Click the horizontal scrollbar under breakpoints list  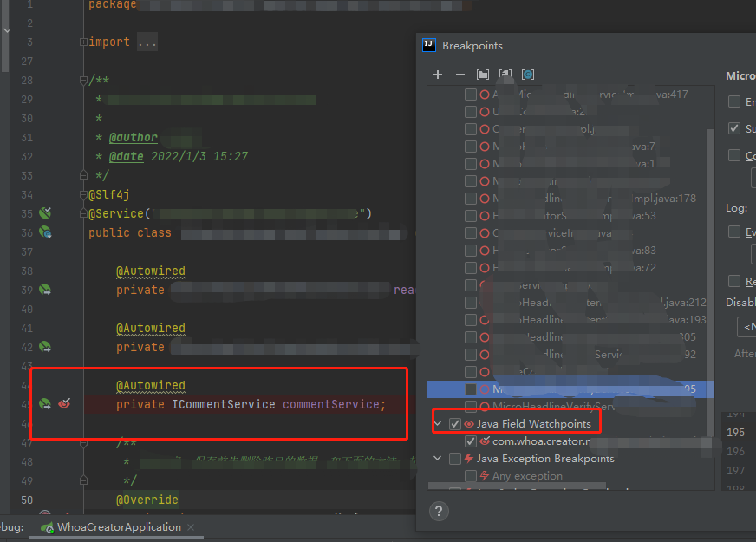(x=517, y=486)
